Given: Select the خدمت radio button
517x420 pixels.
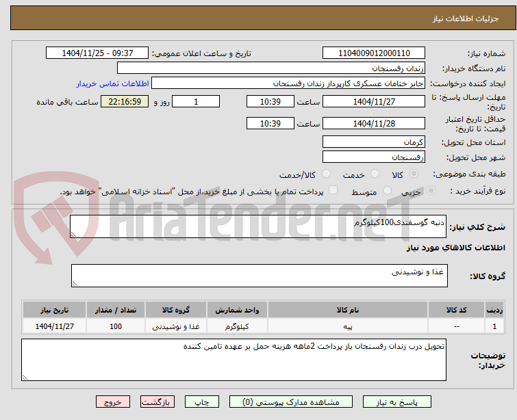Looking at the screenshot, I should pyautogui.click(x=375, y=174).
